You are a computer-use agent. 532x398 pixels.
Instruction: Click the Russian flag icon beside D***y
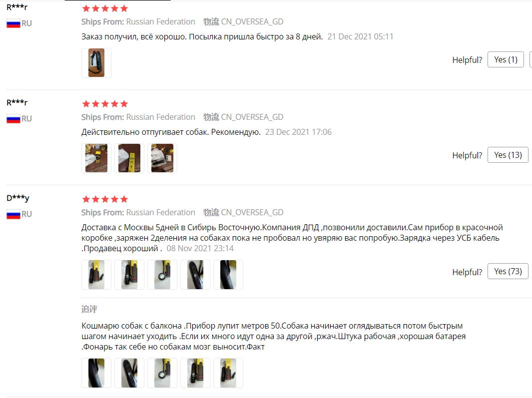(x=13, y=214)
